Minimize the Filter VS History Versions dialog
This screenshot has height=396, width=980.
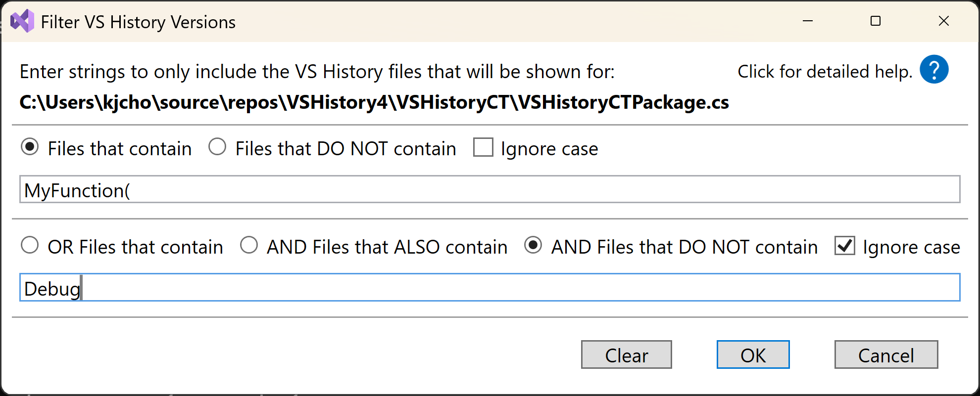[808, 21]
